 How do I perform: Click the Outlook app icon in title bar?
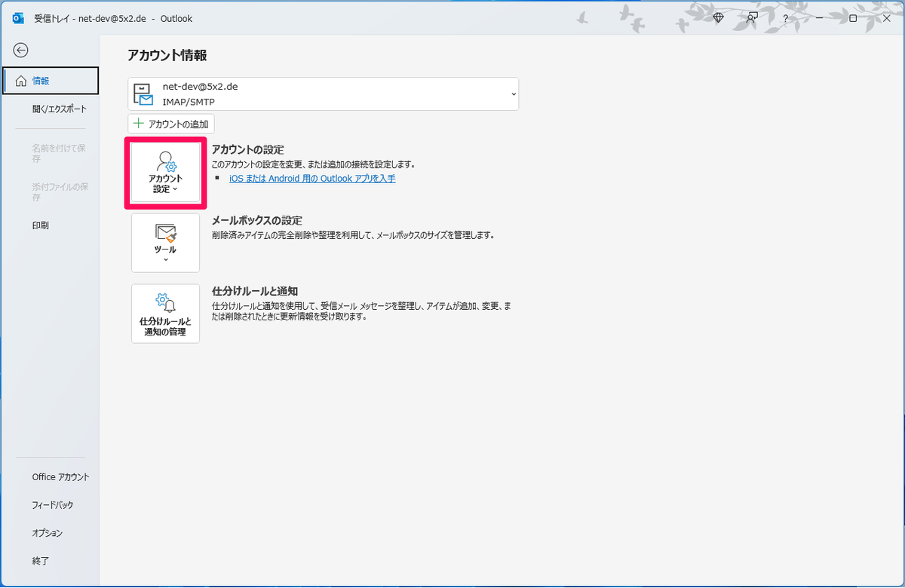tap(20, 17)
